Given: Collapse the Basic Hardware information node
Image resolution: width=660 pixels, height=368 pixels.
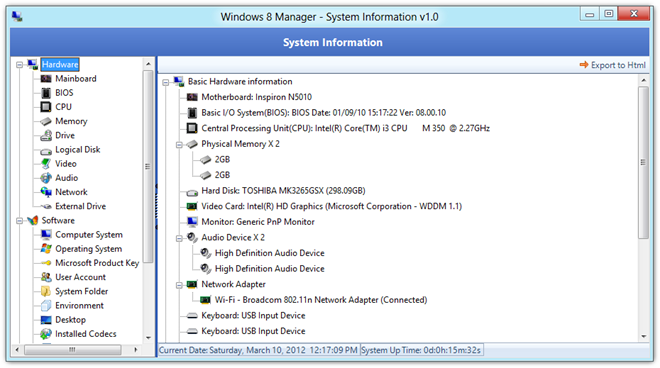Looking at the screenshot, I should click(166, 82).
